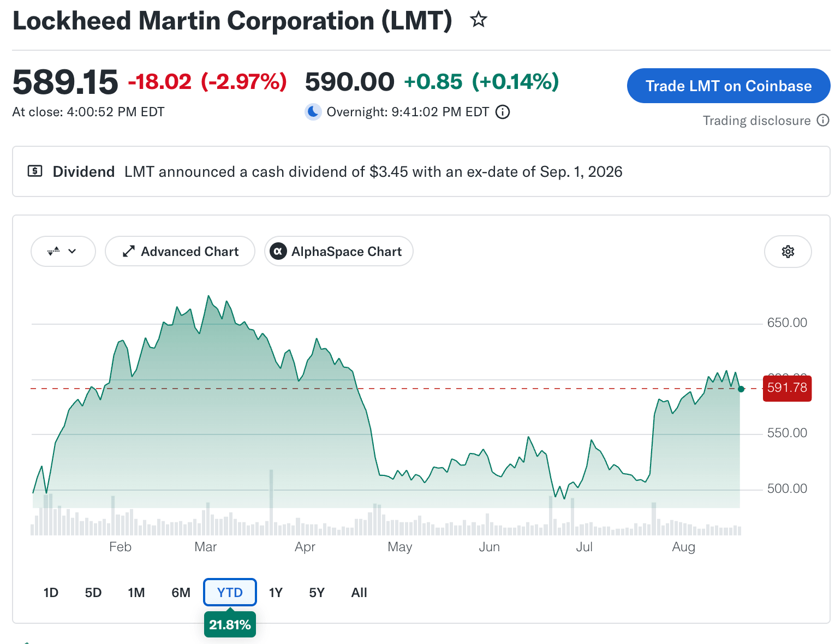The height and width of the screenshot is (644, 835).
Task: Click the At close timestamp text
Action: pyautogui.click(x=88, y=112)
